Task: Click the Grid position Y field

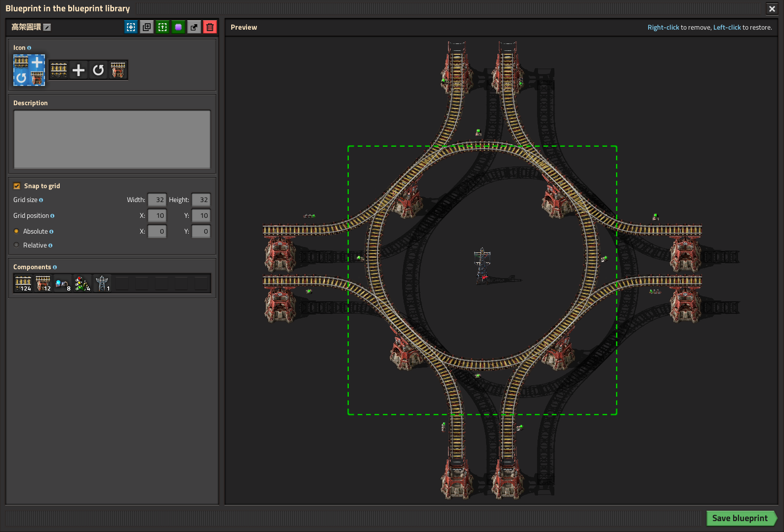Action: click(201, 216)
